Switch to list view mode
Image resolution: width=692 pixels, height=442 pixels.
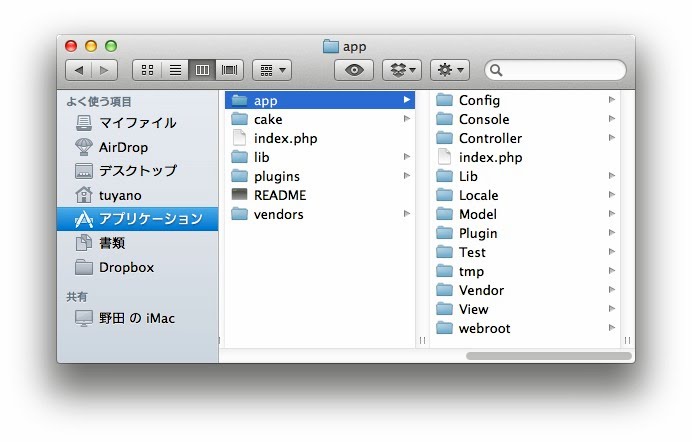pyautogui.click(x=175, y=70)
